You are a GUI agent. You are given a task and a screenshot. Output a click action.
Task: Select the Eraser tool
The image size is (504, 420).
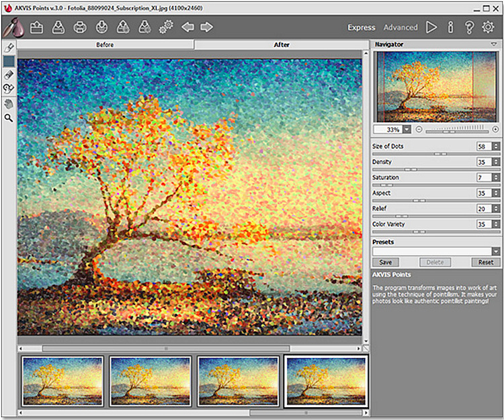9,75
